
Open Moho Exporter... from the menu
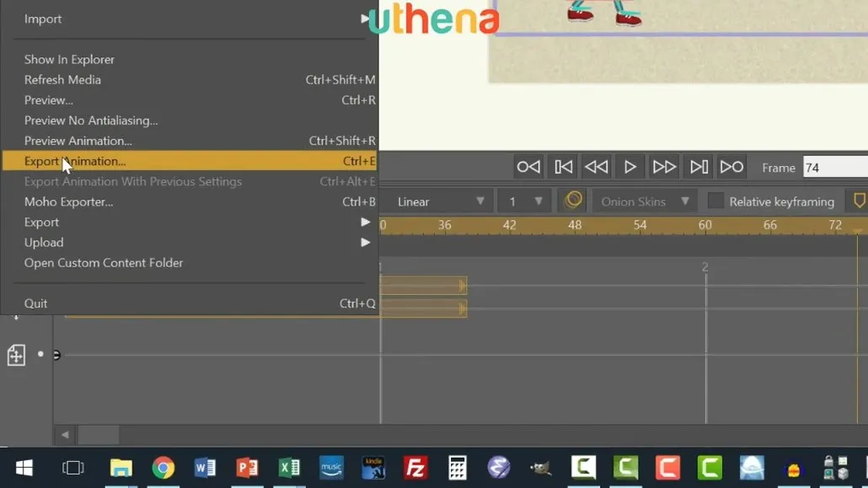(x=190, y=201)
